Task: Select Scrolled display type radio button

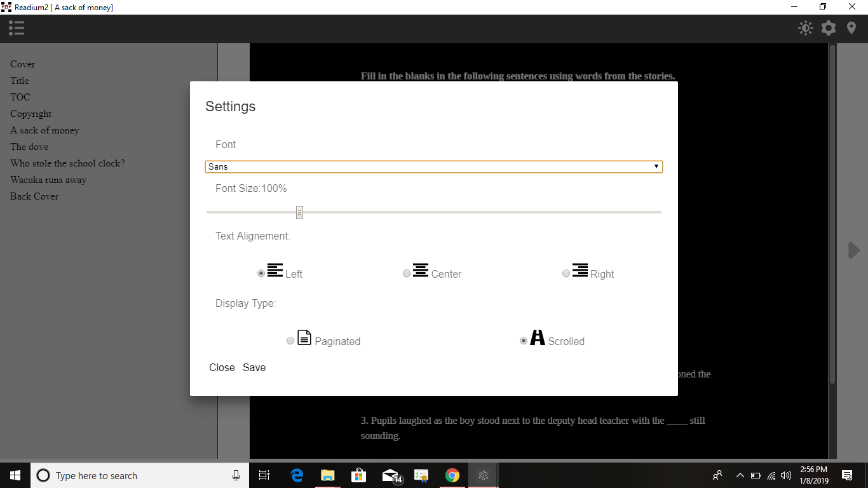Action: (524, 341)
